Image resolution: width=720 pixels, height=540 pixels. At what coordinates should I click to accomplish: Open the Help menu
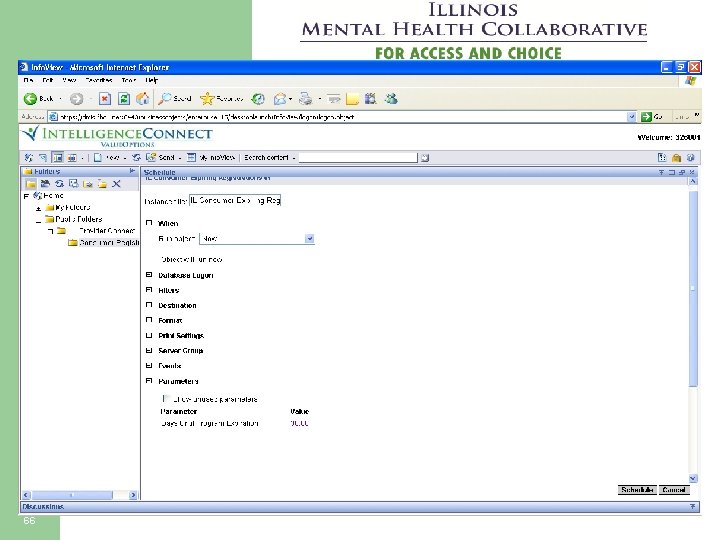[152, 80]
